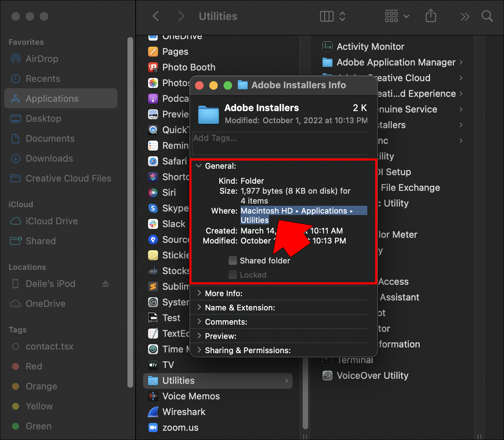Eject Delle's iPod
The width and height of the screenshot is (504, 440).
click(x=105, y=284)
